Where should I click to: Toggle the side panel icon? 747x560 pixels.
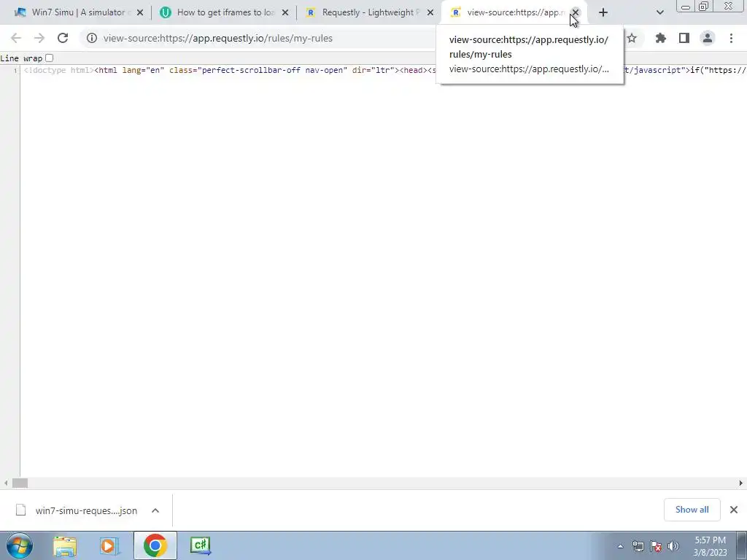pyautogui.click(x=684, y=38)
